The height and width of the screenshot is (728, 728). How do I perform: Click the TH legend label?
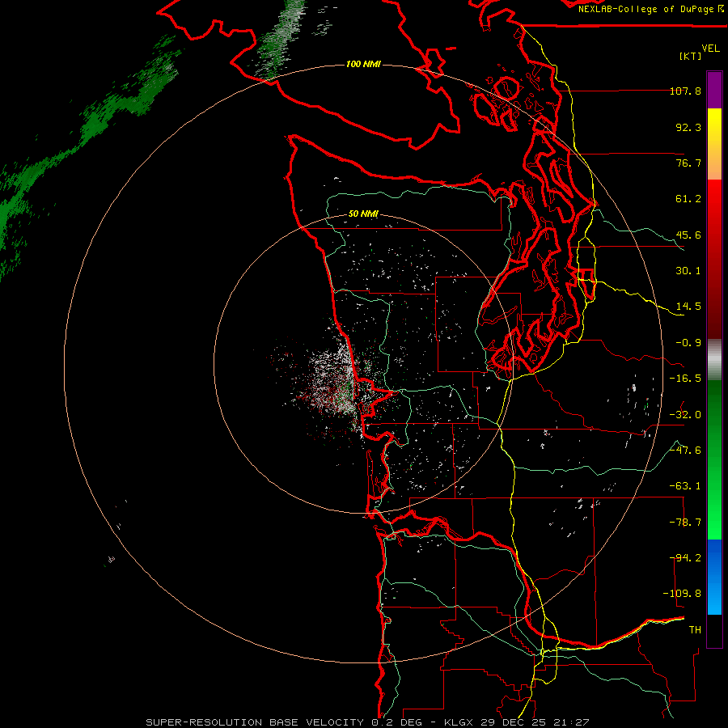click(x=695, y=630)
